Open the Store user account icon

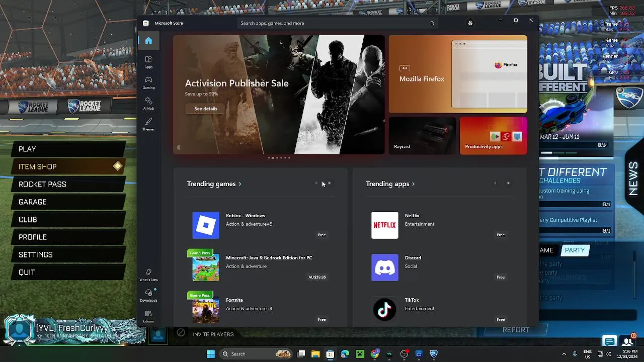point(470,23)
